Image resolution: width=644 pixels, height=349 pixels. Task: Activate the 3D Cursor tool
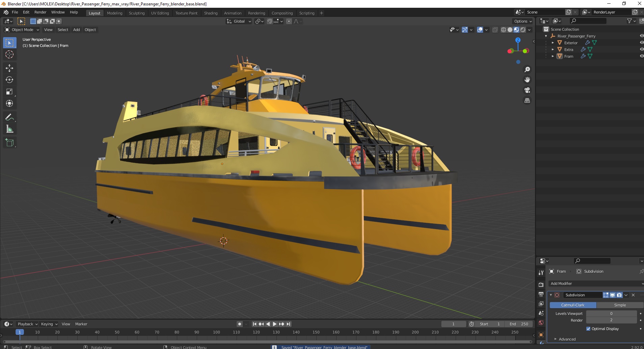9,54
